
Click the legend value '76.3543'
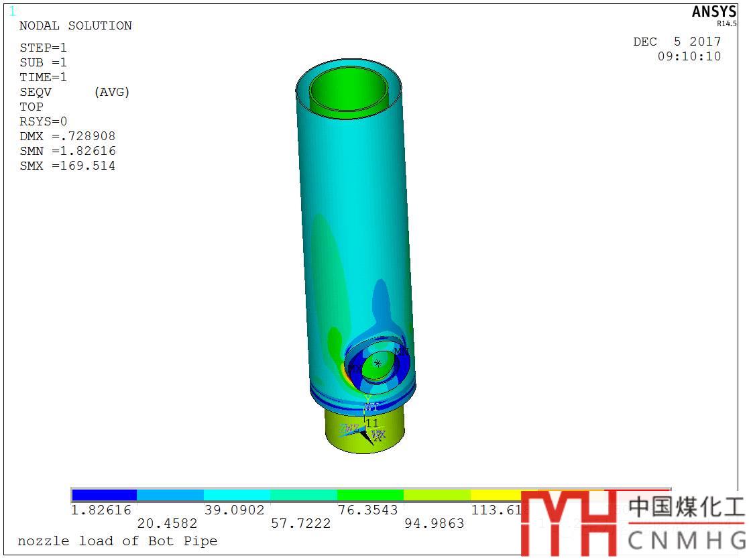coord(368,510)
